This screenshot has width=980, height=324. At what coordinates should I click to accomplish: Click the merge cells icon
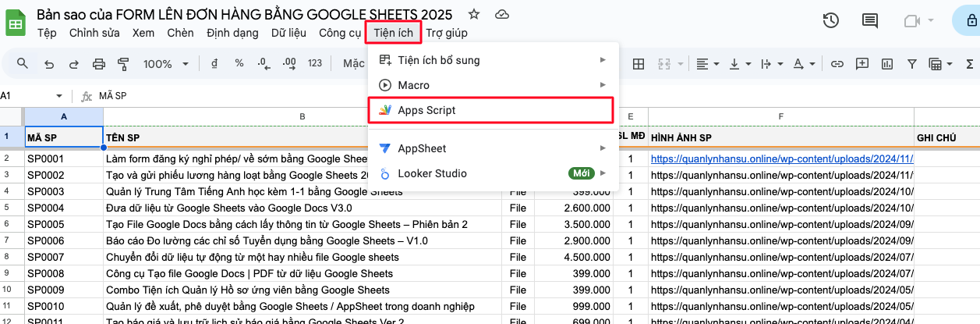click(663, 64)
